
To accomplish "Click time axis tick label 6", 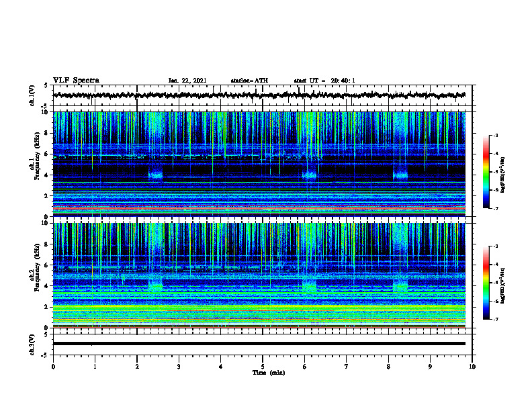I will pyautogui.click(x=305, y=367).
